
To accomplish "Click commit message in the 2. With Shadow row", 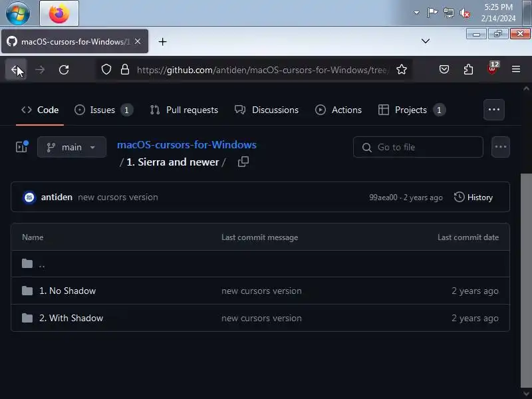I will (261, 318).
